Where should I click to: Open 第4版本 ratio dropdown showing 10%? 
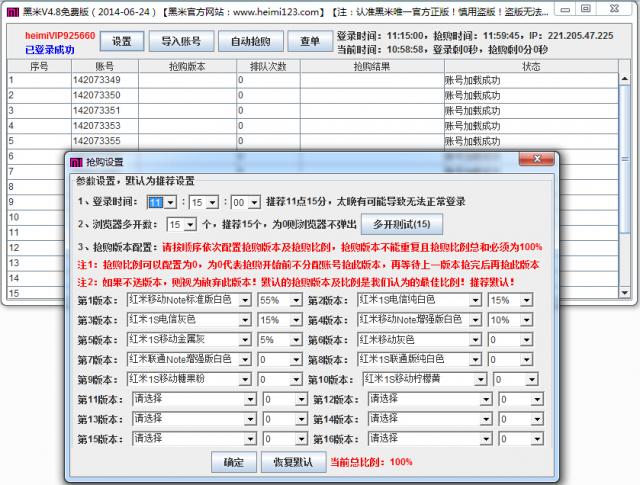click(x=510, y=320)
